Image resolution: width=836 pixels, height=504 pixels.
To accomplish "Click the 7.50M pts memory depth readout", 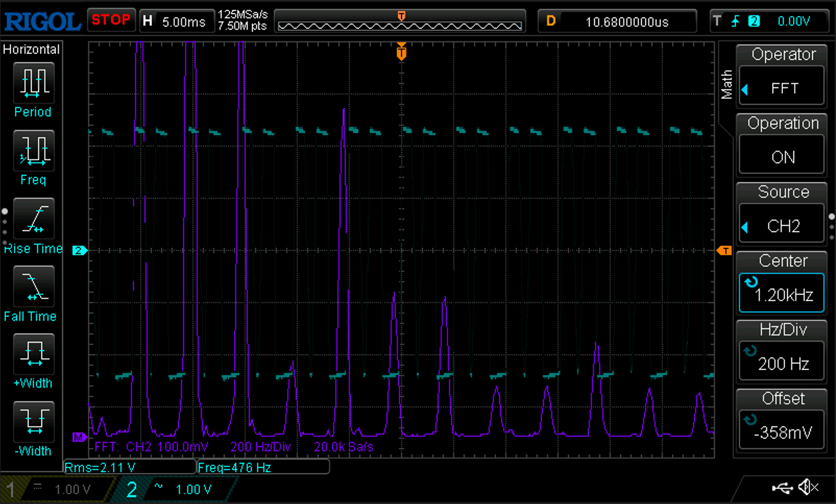I will pyautogui.click(x=242, y=26).
